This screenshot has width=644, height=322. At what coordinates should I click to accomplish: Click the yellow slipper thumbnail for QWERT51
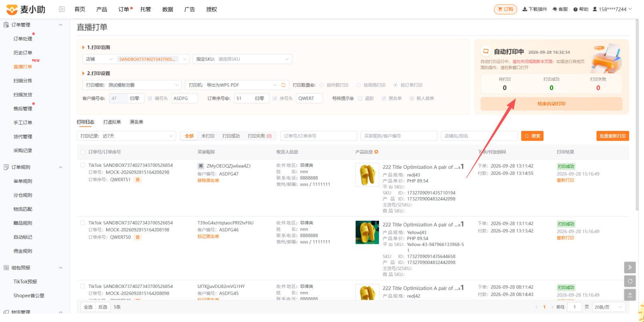click(x=367, y=175)
